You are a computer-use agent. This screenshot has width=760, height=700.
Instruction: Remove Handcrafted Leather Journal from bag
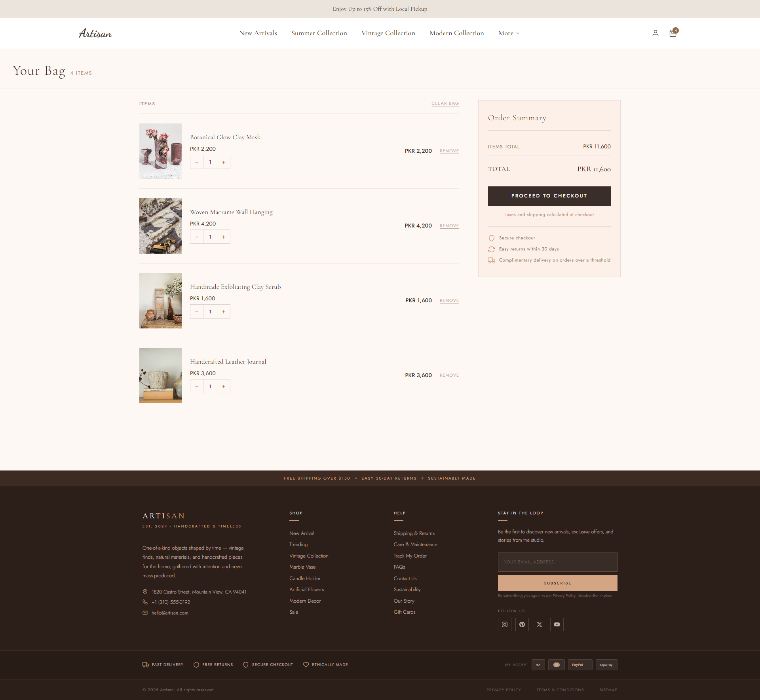pos(449,375)
